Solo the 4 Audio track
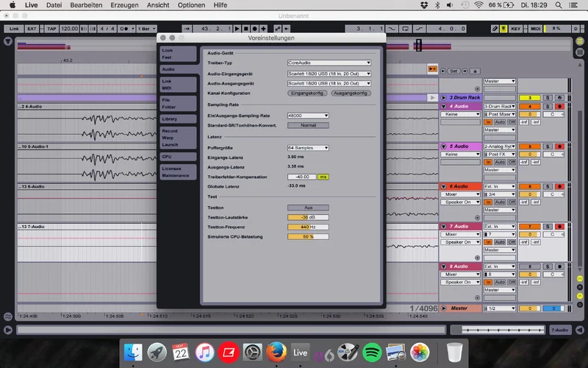The image size is (588, 368). (x=548, y=106)
